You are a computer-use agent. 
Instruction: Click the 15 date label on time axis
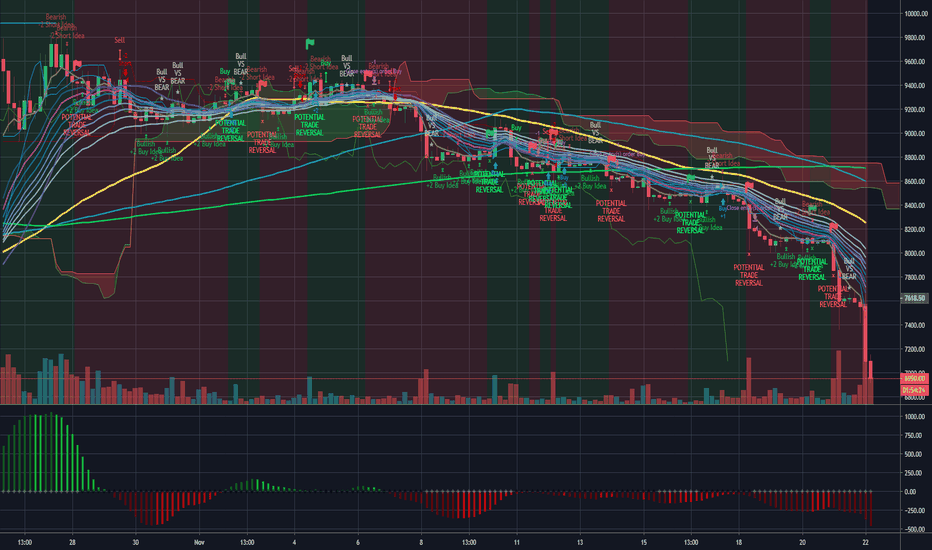644,542
